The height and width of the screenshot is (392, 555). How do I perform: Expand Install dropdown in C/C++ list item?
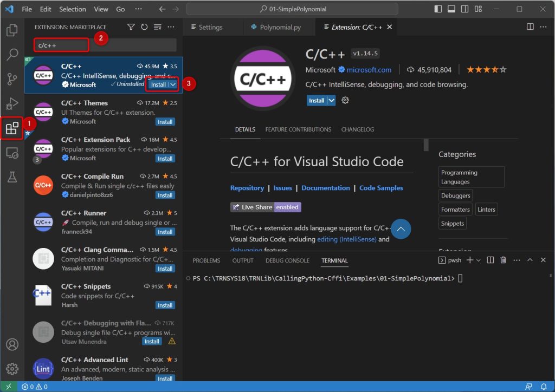(x=173, y=84)
